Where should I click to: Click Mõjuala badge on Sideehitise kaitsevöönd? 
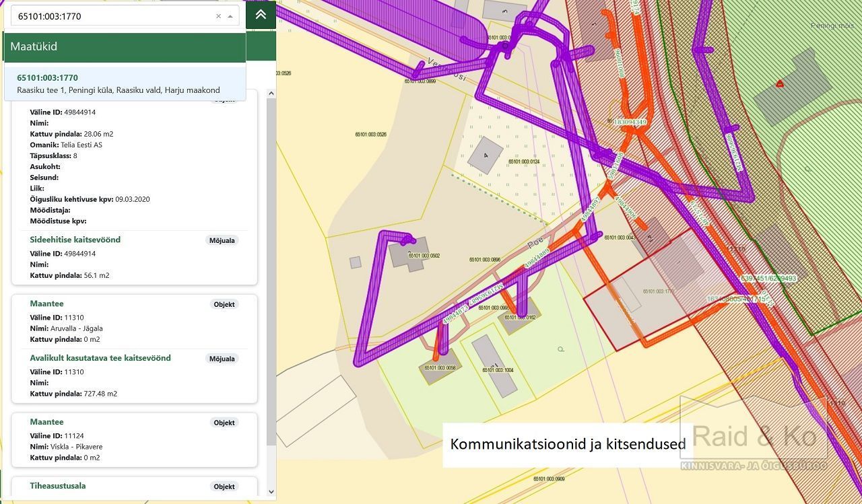coord(222,240)
